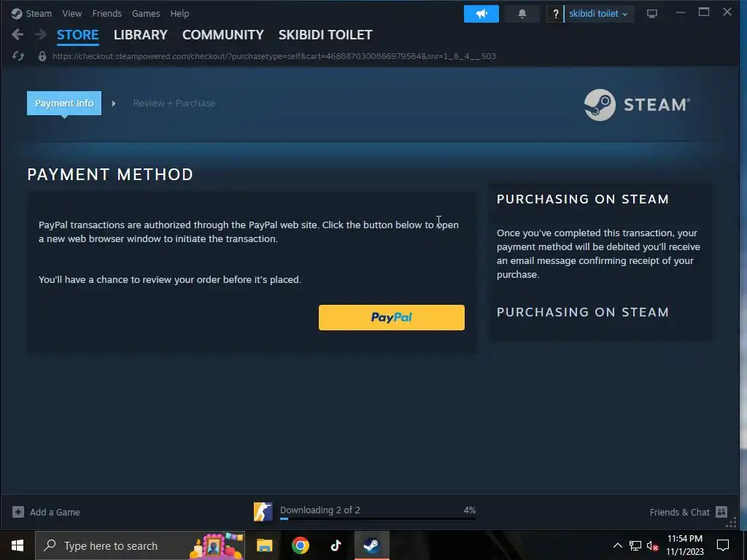Click the PAYMENT METHOD heading
Viewport: 747px width, 560px height.
coord(110,174)
